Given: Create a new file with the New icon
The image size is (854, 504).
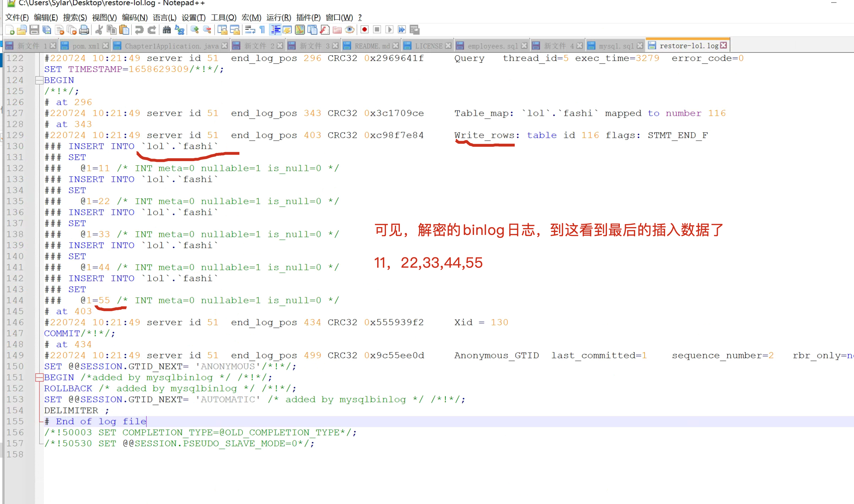Looking at the screenshot, I should pos(10,30).
